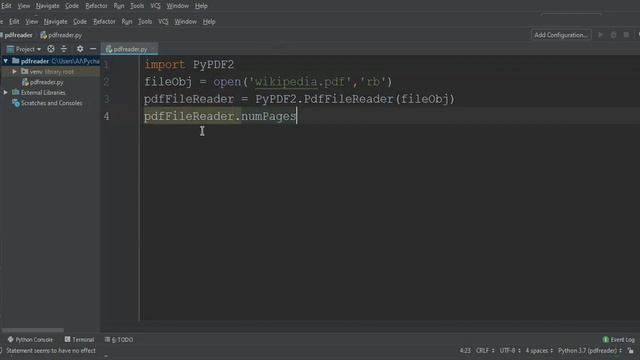Open the 6: TODO tool window

point(119,340)
